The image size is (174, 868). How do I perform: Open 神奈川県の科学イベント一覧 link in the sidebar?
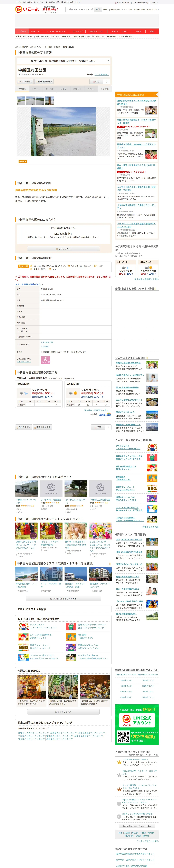click(136, 102)
